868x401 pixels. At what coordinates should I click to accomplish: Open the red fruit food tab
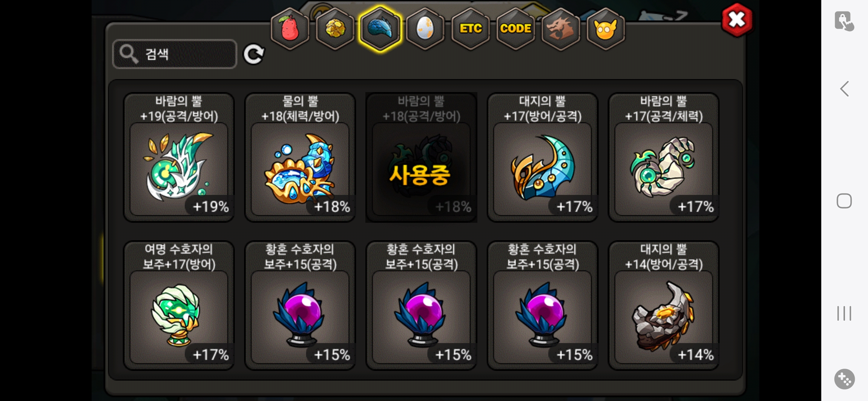(x=290, y=29)
